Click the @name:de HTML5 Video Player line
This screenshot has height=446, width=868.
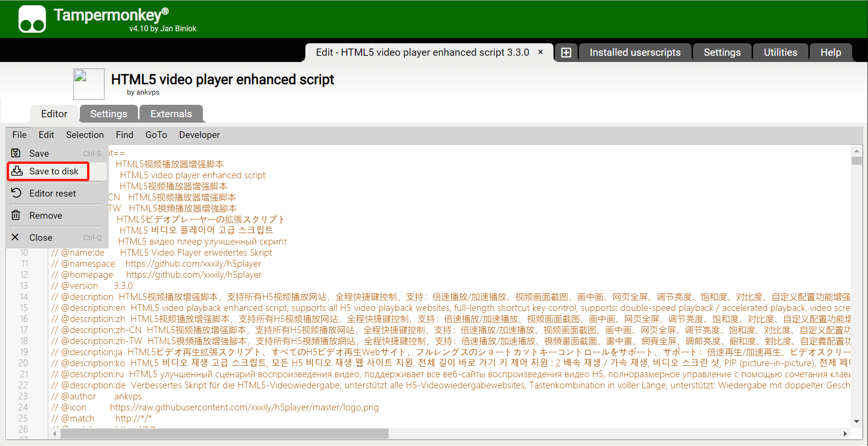pyautogui.click(x=162, y=252)
